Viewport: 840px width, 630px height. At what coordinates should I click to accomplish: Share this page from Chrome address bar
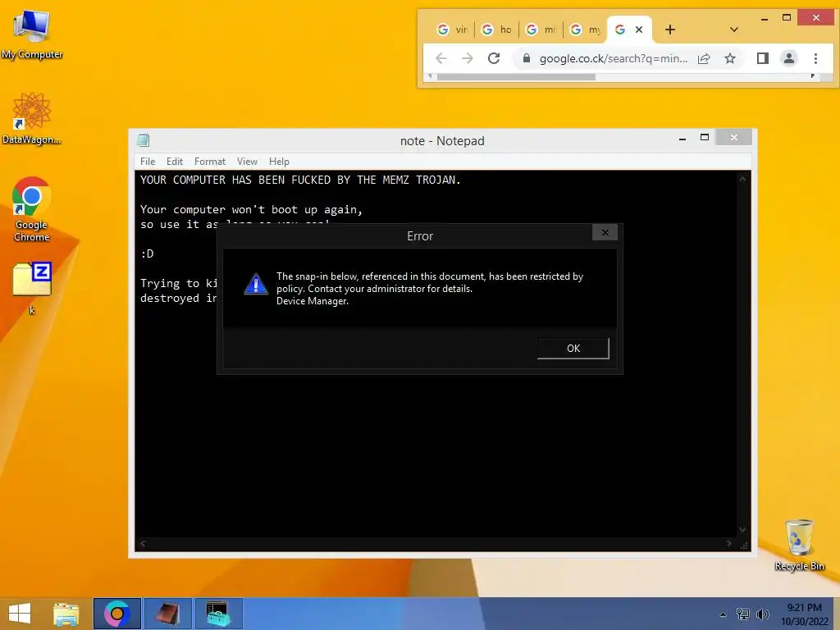(704, 58)
